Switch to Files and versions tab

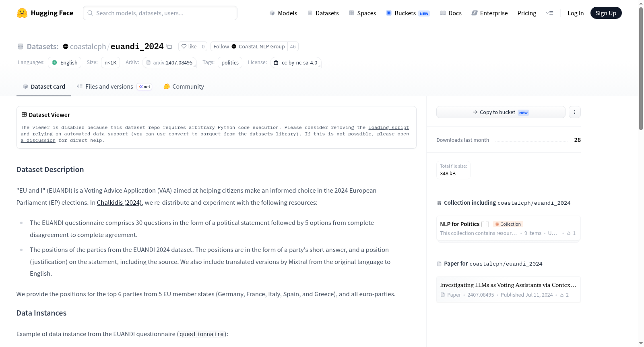(114, 86)
